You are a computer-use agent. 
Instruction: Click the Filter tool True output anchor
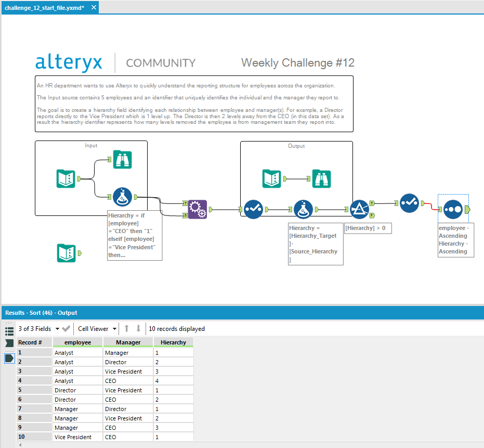click(x=372, y=203)
